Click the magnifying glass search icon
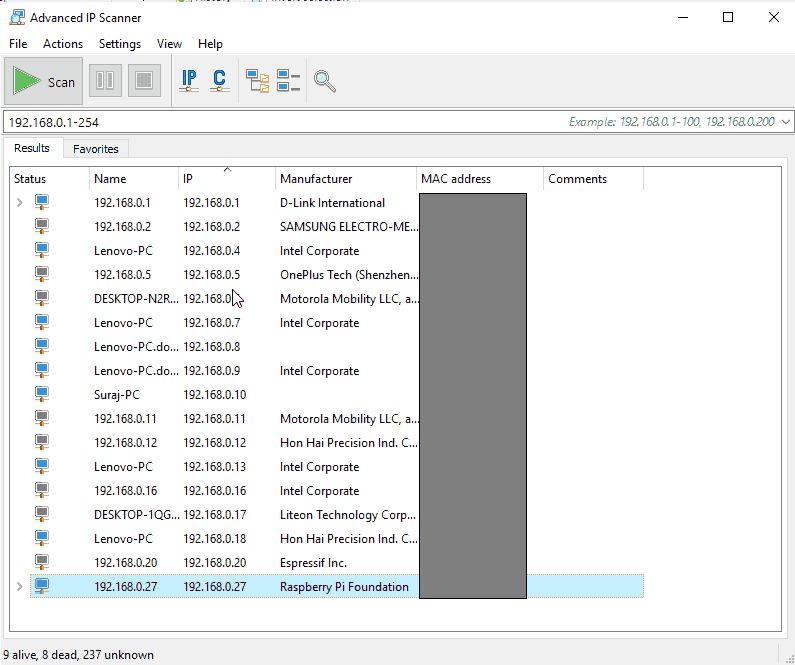Image resolution: width=795 pixels, height=665 pixels. 324,81
